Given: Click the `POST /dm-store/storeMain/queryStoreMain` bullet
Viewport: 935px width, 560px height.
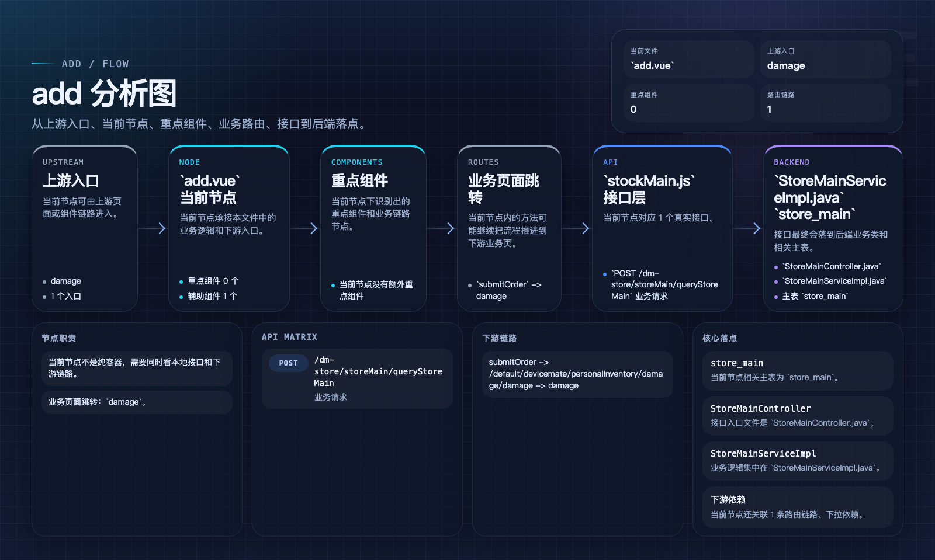Looking at the screenshot, I should point(664,284).
